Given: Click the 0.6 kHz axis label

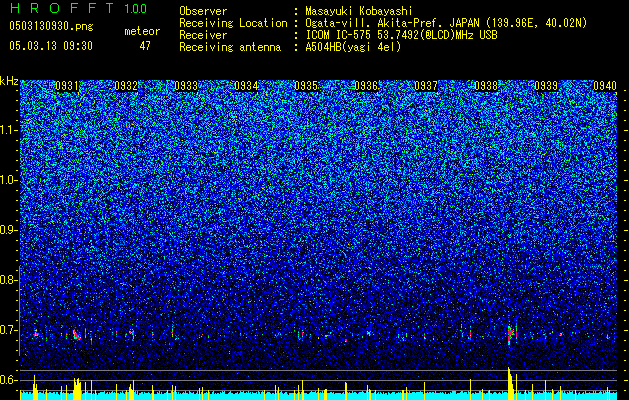Looking at the screenshot, I should point(8,380).
